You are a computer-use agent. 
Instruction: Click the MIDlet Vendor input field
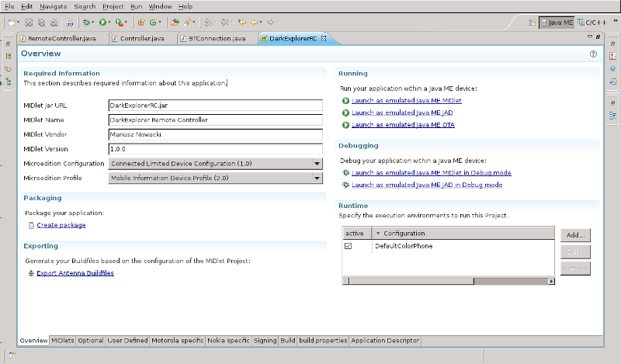216,134
